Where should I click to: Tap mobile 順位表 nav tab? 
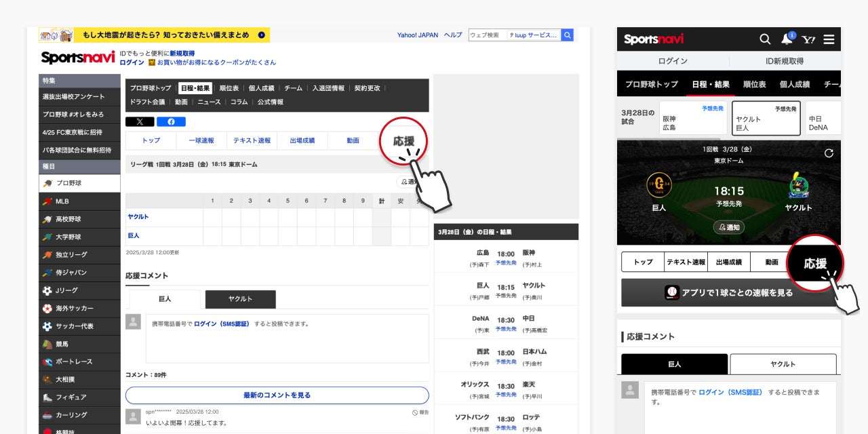754,84
